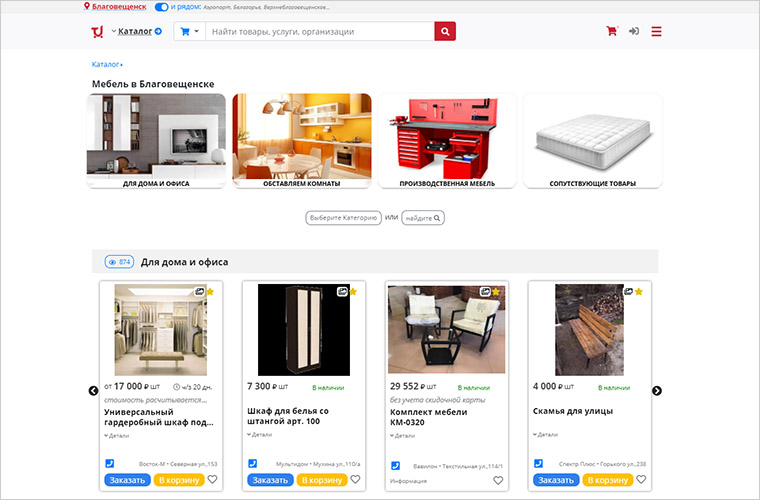This screenshot has width=760, height=500.
Task: Add the Комплект мебели KM-0320 to favorites
Action: [498, 480]
